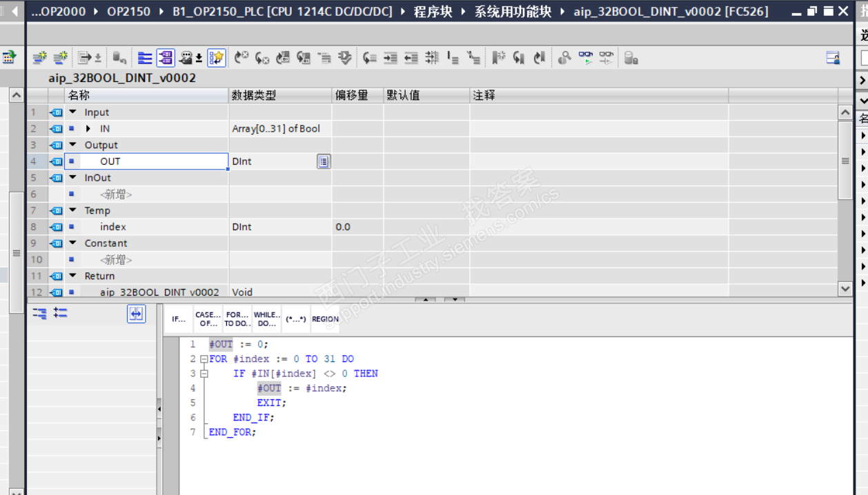868x495 pixels.
Task: Insert block comment (*...*) template
Action: [296, 319]
